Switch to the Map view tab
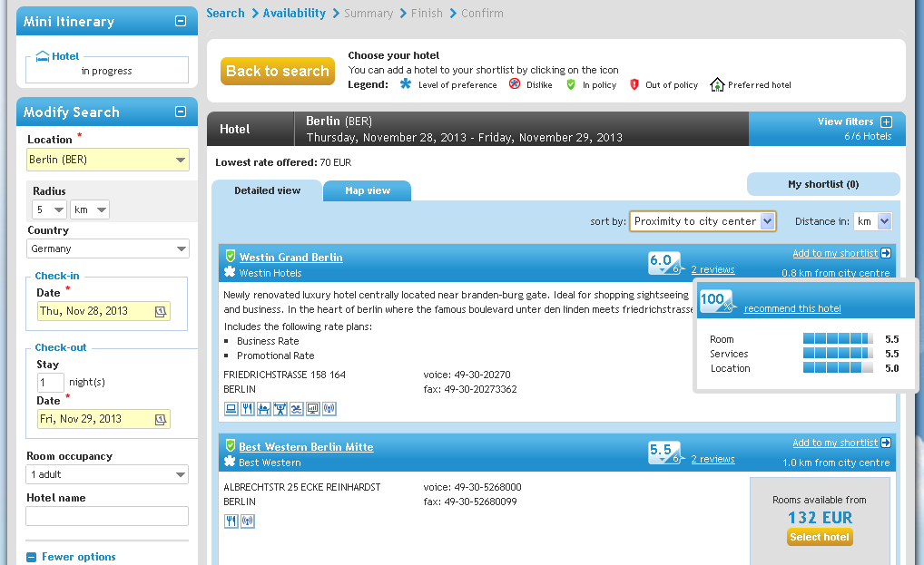Screen dimensions: 924x565 pos(367,190)
